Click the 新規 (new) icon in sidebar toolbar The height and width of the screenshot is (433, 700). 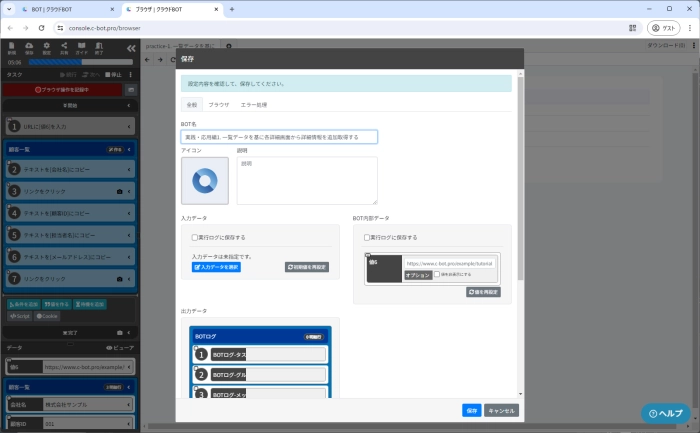click(x=12, y=48)
